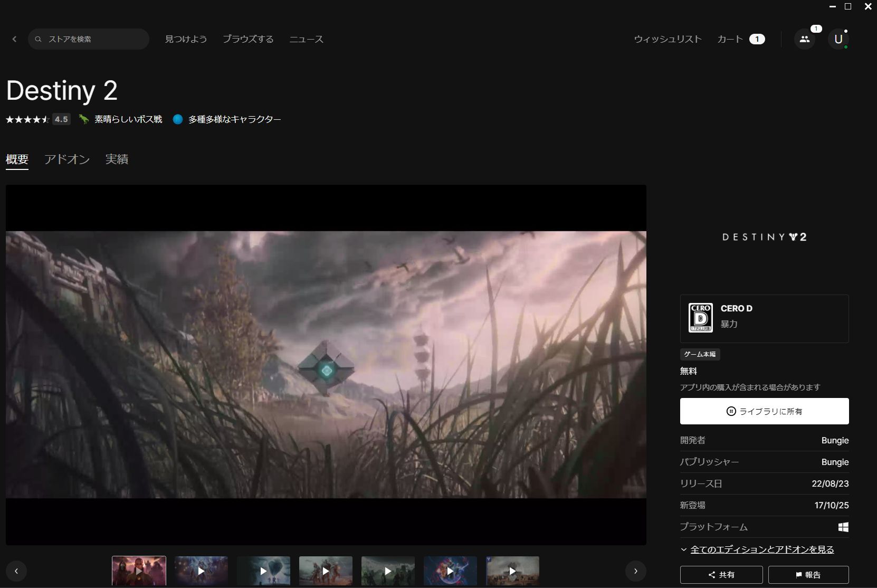
Task: Click the ライブラリに所有 button
Action: pos(764,411)
